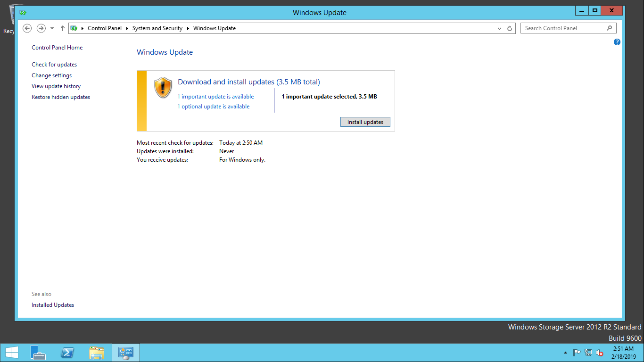
Task: Open the Start menu
Action: pos(11,353)
